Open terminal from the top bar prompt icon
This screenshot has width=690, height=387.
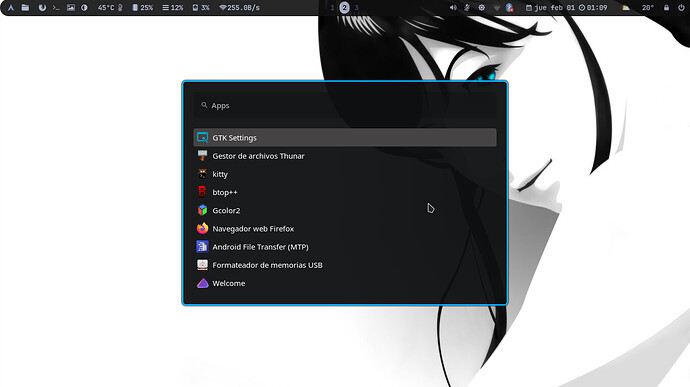56,7
